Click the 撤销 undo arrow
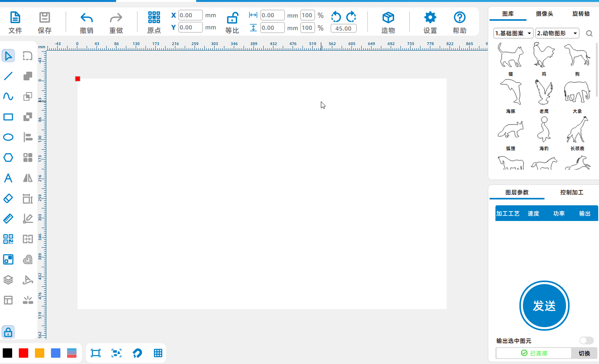The width and height of the screenshot is (599, 364). click(x=87, y=18)
